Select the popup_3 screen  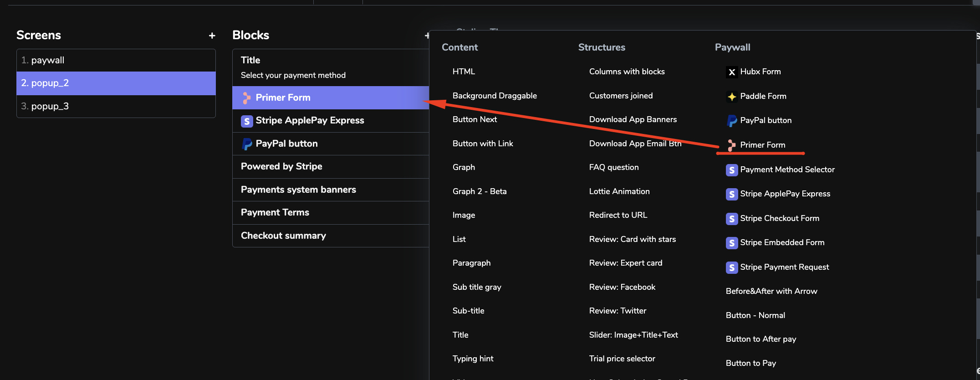(116, 106)
